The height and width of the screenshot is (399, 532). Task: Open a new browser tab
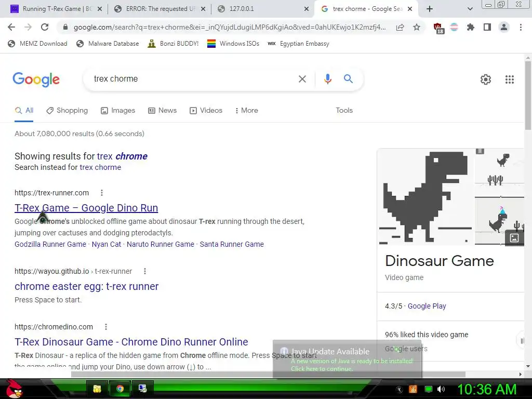pos(430,9)
